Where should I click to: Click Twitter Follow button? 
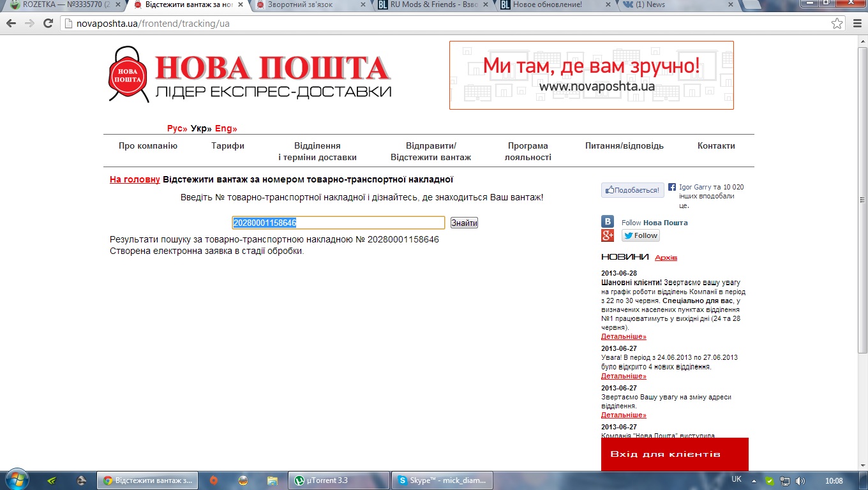click(641, 235)
